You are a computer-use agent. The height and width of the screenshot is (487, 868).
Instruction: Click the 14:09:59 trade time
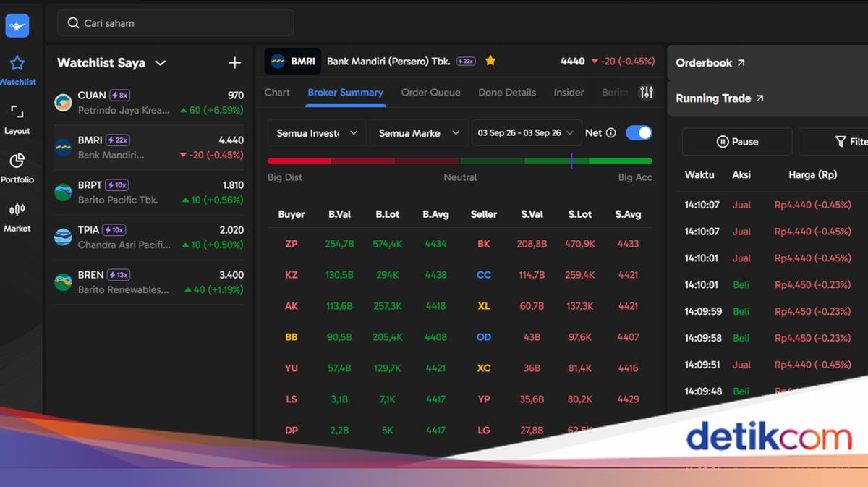click(x=703, y=311)
